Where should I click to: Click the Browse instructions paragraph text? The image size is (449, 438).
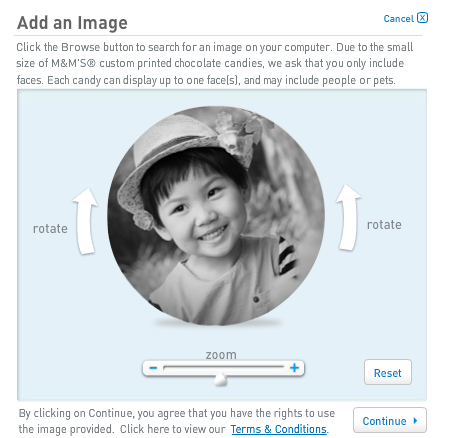[215, 64]
